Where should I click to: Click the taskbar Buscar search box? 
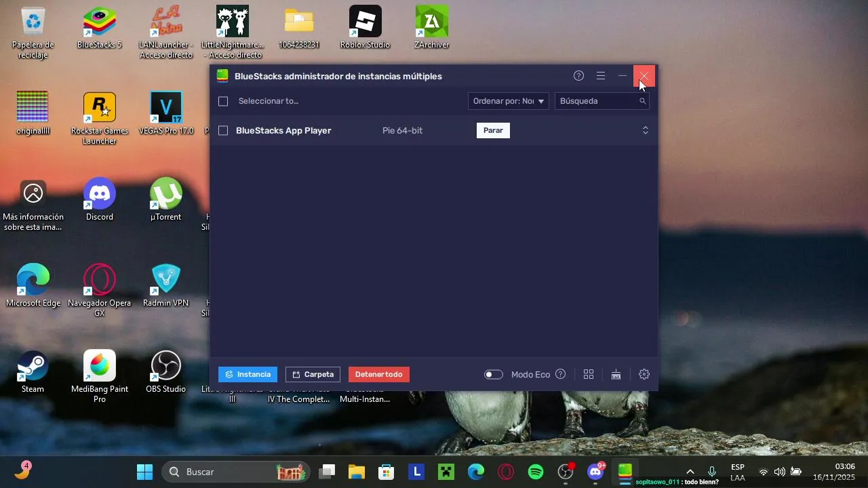(236, 472)
